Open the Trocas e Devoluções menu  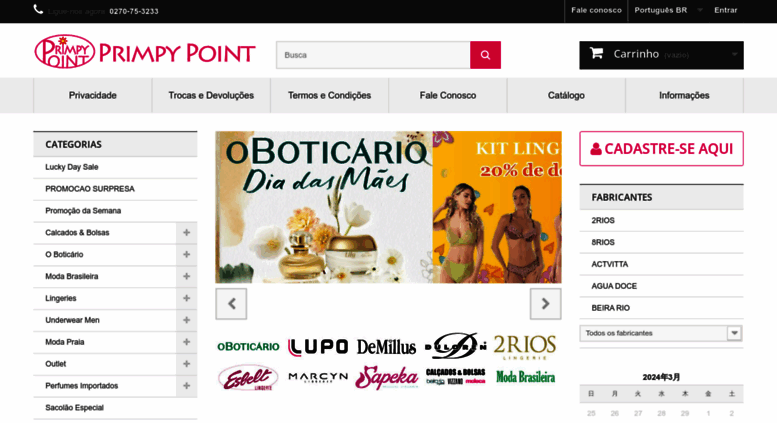211,95
